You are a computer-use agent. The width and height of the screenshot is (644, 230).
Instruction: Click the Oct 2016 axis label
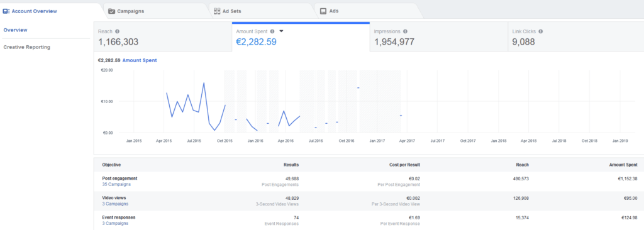coord(347,141)
